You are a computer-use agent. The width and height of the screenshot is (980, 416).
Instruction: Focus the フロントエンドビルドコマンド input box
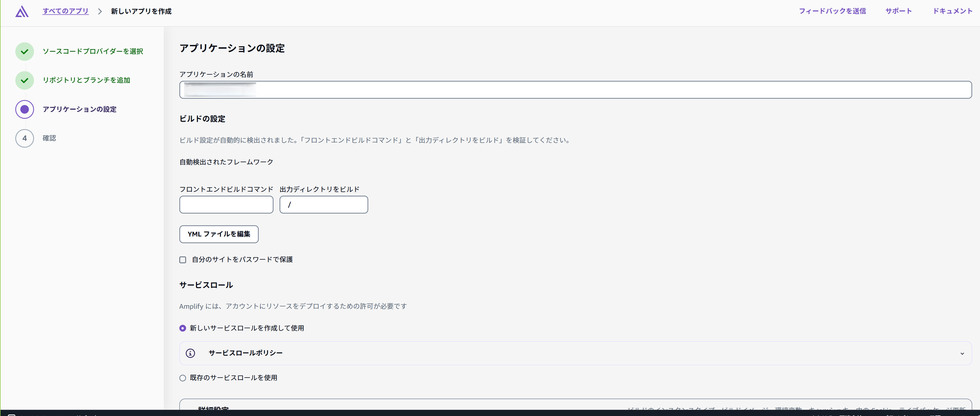tap(226, 205)
